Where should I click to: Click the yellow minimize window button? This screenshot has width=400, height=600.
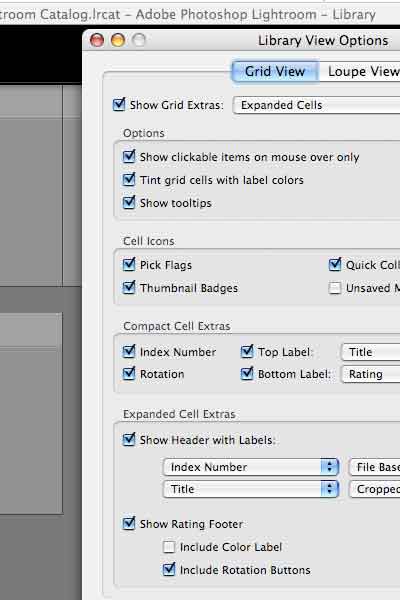tap(118, 40)
